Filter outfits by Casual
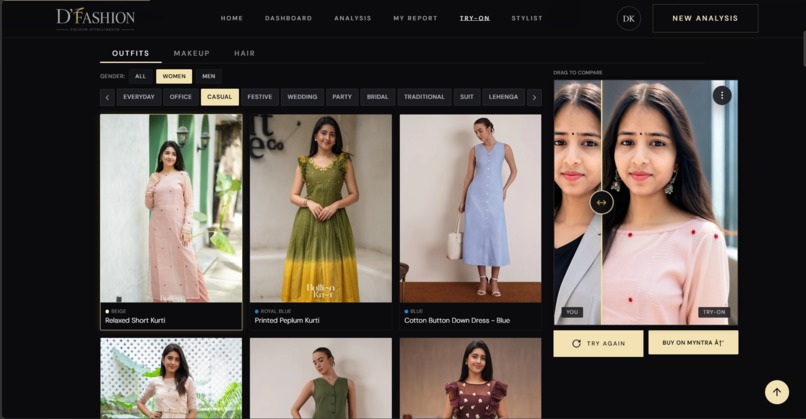This screenshot has width=806, height=419. (219, 97)
